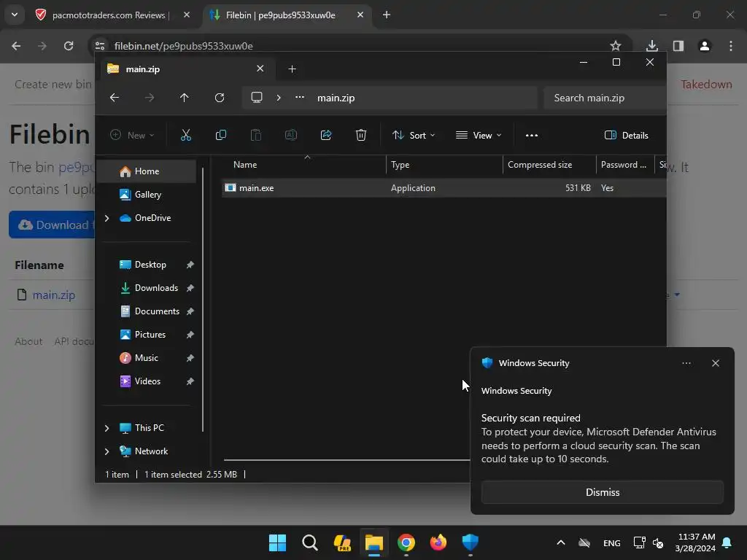Click the breadcrumb chevron in address bar
This screenshot has height=560, width=747.
tap(279, 98)
